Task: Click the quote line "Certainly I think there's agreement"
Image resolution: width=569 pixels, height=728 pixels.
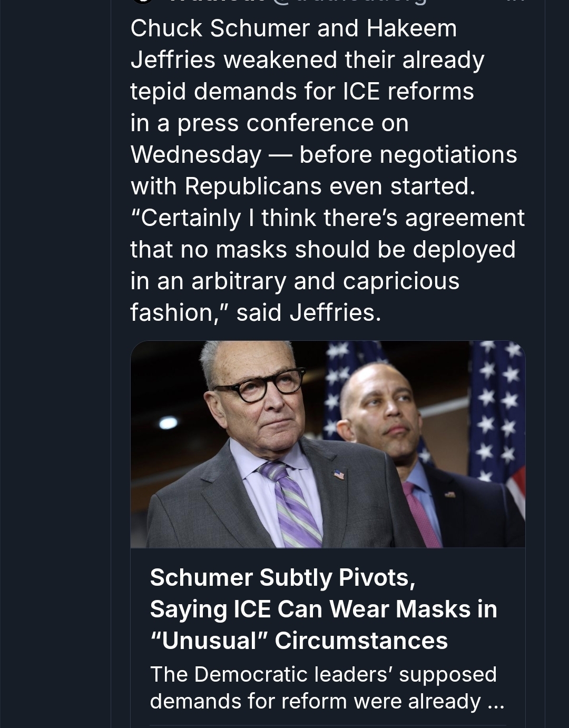Action: coord(327,218)
